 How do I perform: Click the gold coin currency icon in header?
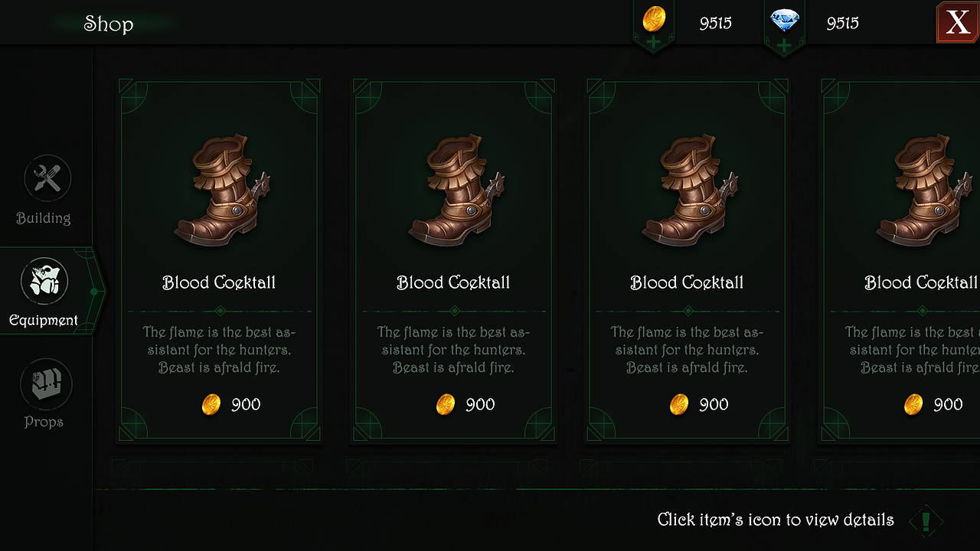click(x=654, y=19)
